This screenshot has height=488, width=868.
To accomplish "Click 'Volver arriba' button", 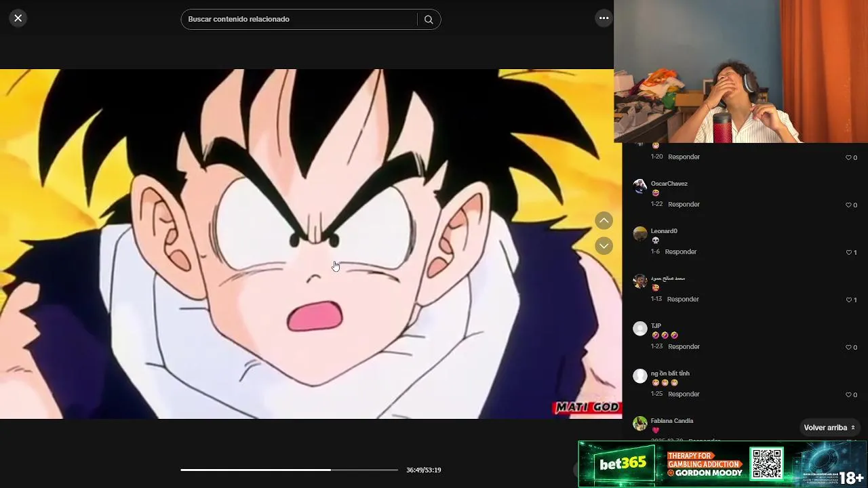I will (x=829, y=428).
